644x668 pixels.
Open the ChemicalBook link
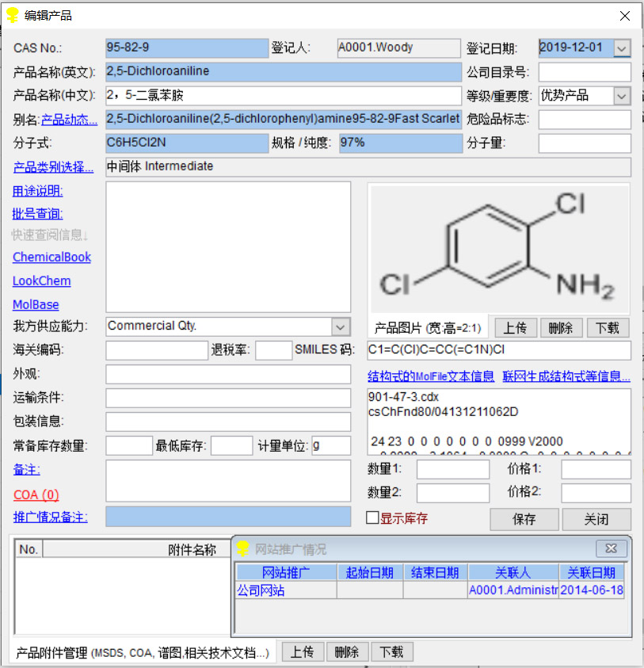coord(51,258)
